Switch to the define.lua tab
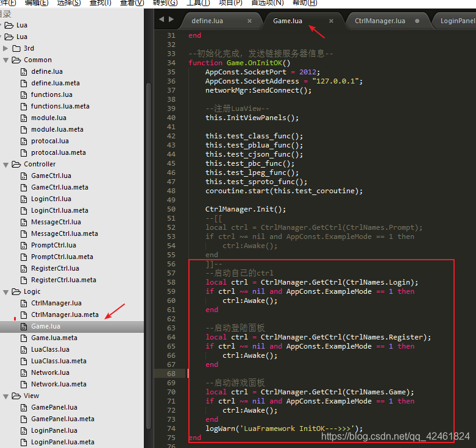 (x=207, y=21)
